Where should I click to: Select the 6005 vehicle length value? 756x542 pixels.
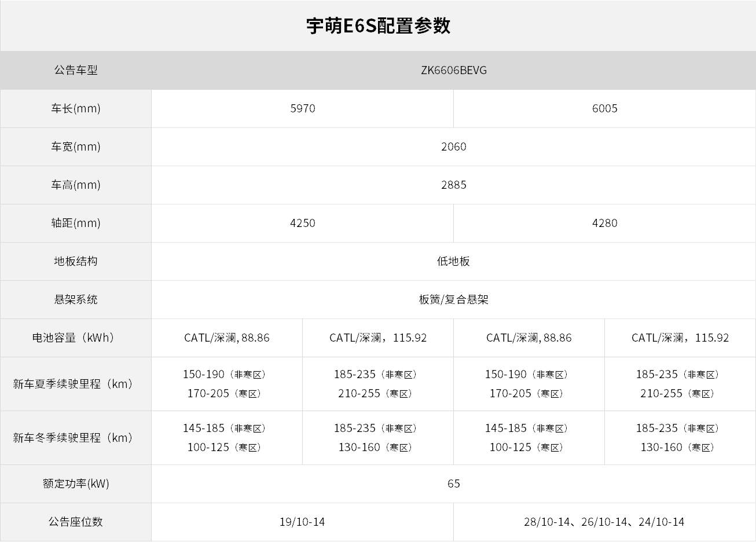(x=604, y=108)
